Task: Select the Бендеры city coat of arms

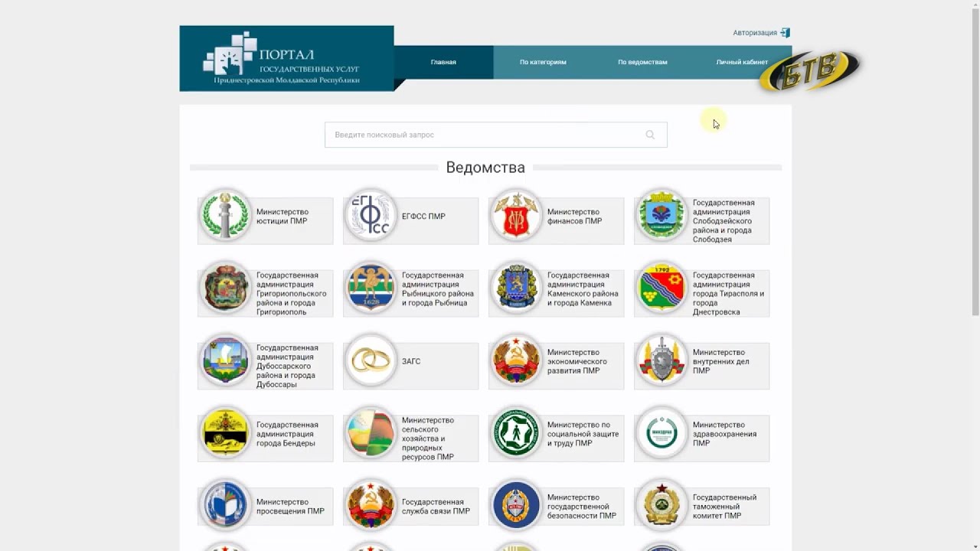Action: 225,434
